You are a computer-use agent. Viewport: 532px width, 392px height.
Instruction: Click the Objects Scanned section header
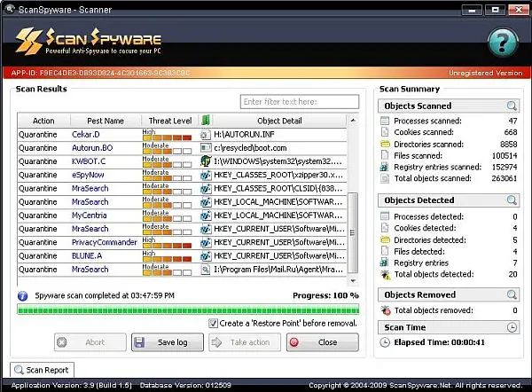click(449, 106)
